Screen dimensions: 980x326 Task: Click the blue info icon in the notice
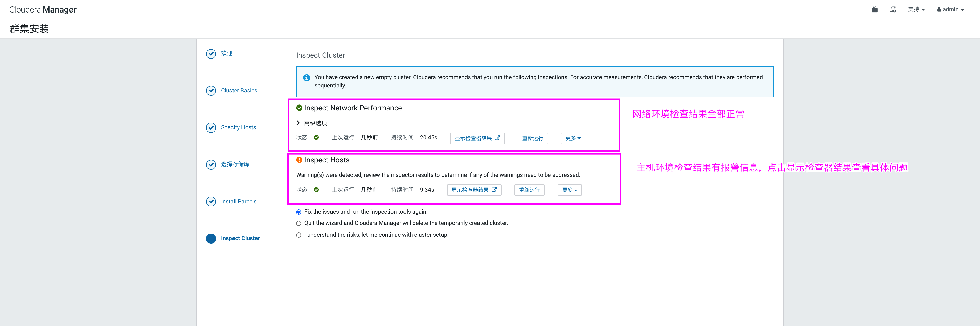pyautogui.click(x=306, y=78)
